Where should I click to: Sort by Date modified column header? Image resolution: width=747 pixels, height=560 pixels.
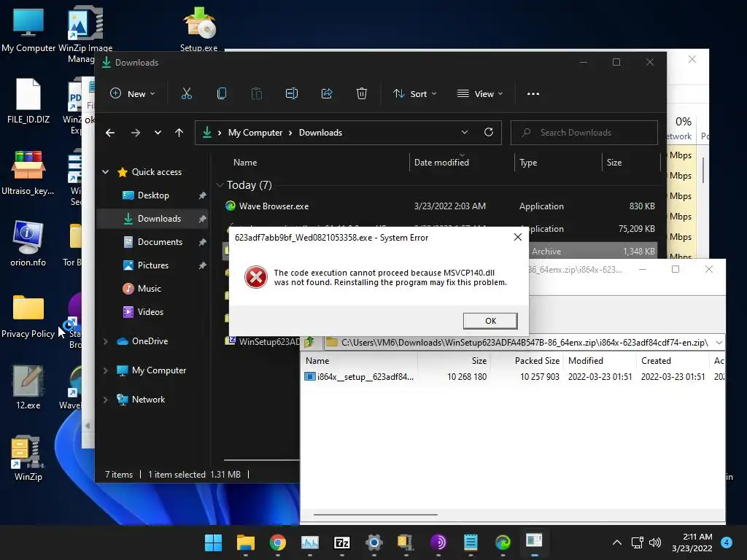pos(441,163)
